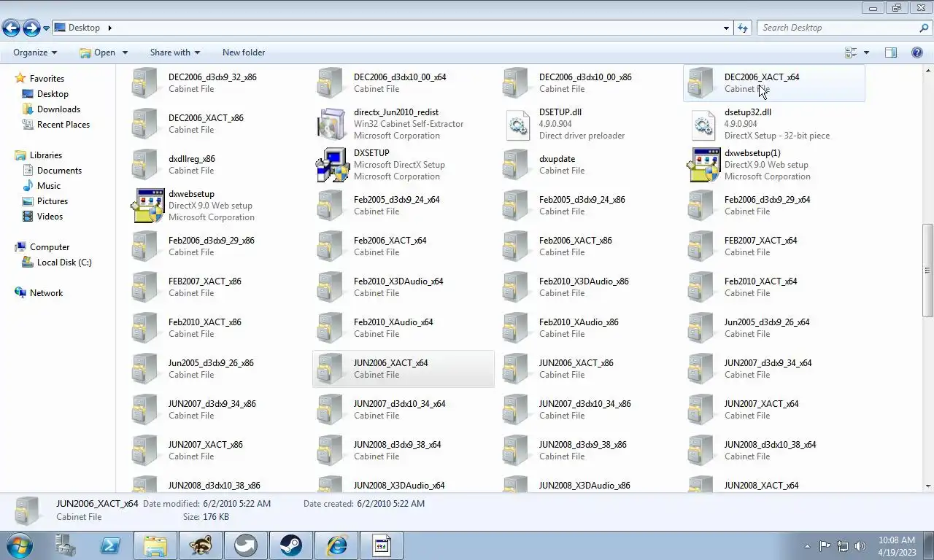Open PowerShell from the taskbar
Image resolution: width=934 pixels, height=560 pixels.
click(110, 545)
